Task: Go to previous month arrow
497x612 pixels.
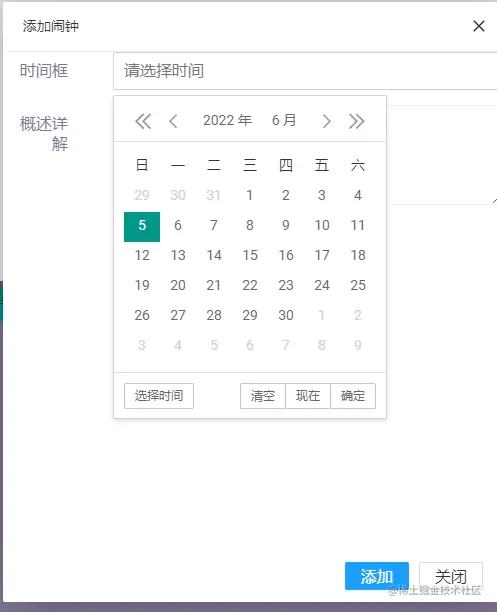Action: click(x=173, y=121)
